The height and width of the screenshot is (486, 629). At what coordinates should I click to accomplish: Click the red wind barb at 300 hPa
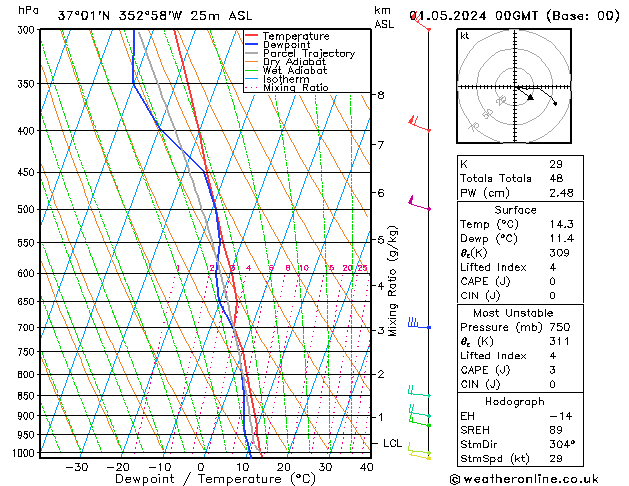(424, 24)
